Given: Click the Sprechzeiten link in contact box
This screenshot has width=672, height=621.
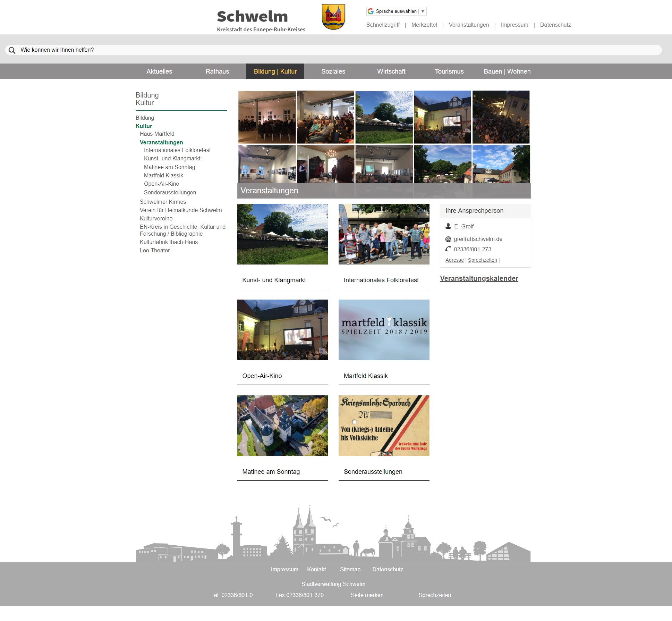Looking at the screenshot, I should pos(482,260).
